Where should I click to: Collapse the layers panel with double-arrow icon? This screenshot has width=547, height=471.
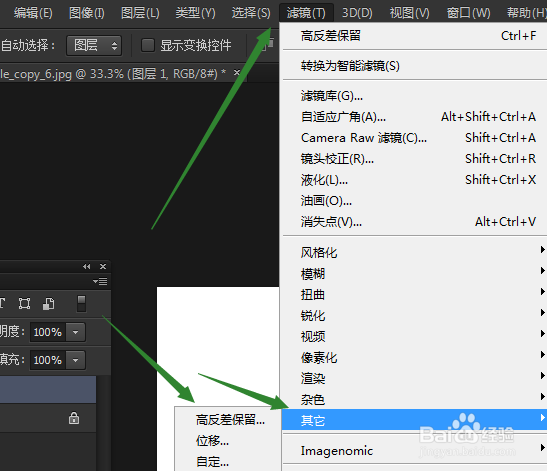[x=87, y=267]
